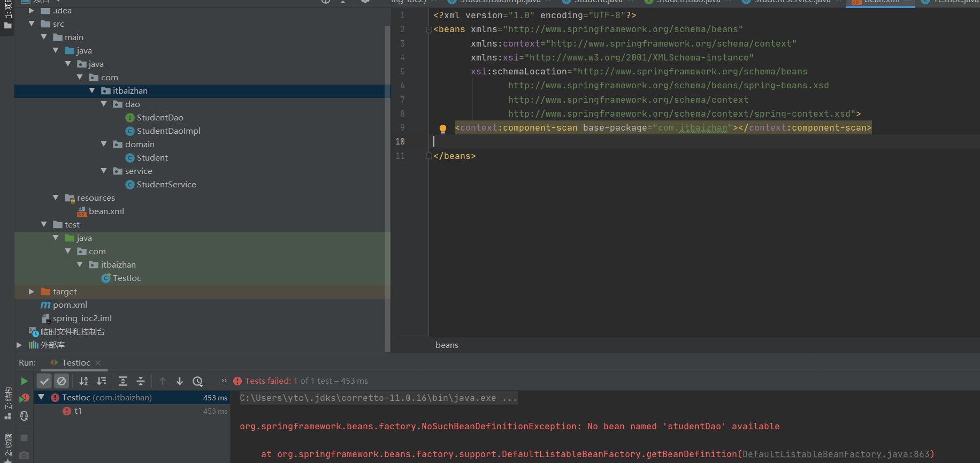Select 临时文件和控制台 scratches node
Viewport: 980px width, 463px height.
73,332
